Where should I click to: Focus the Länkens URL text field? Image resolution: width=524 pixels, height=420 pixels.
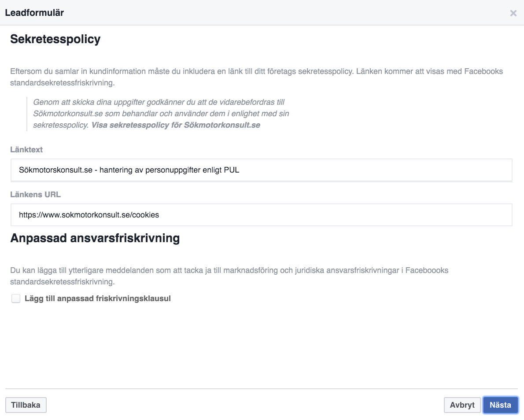click(x=261, y=215)
